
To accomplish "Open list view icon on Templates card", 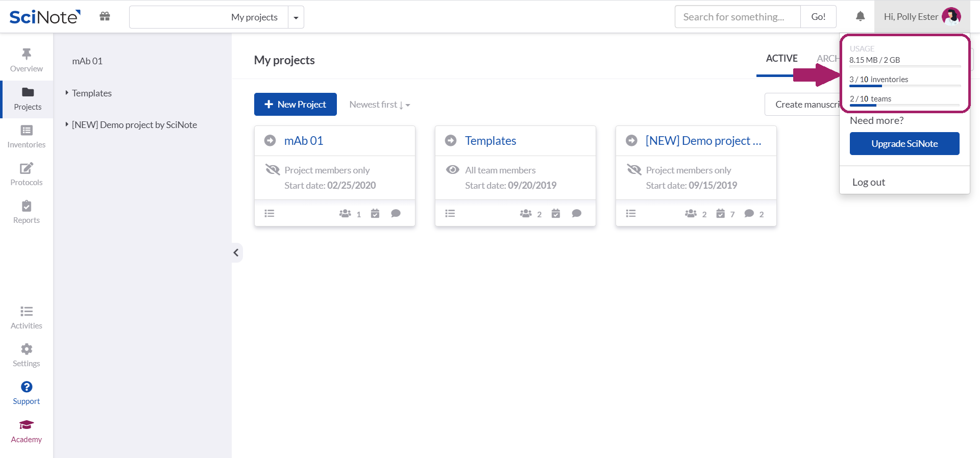I will coord(450,214).
